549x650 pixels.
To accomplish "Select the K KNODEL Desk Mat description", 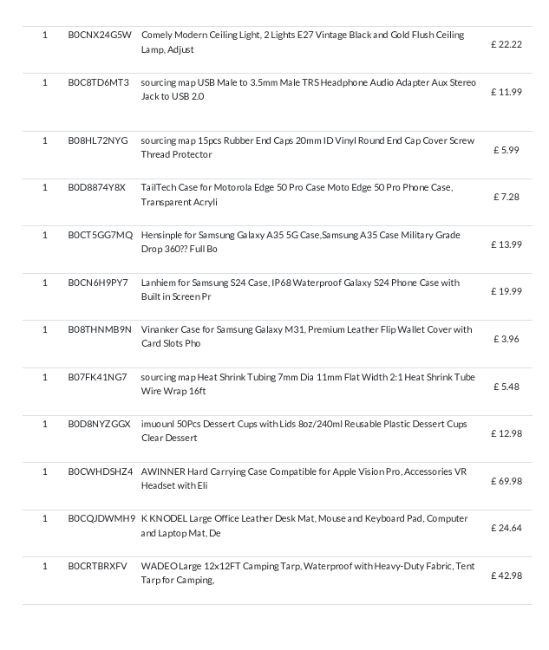I will click(x=304, y=526).
